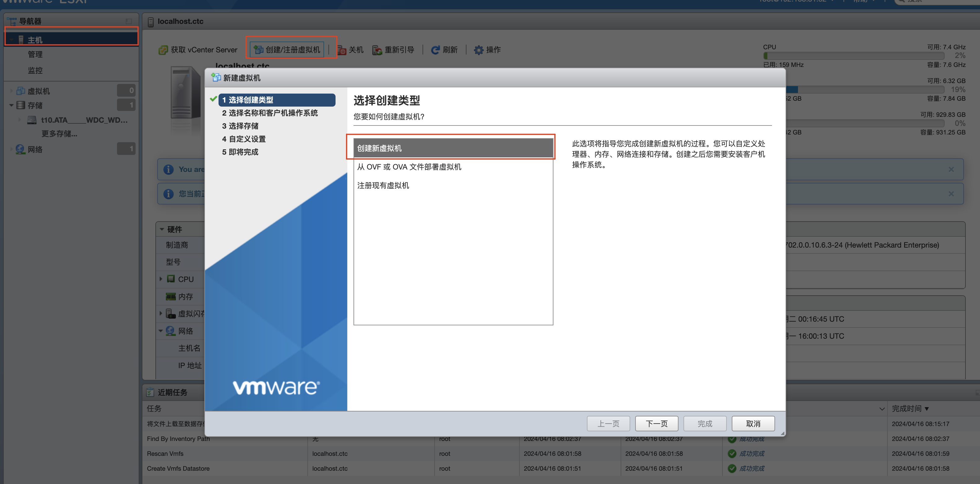The height and width of the screenshot is (484, 980).
Task: Click the Create/Register VM toolbar icon
Action: coord(259,50)
